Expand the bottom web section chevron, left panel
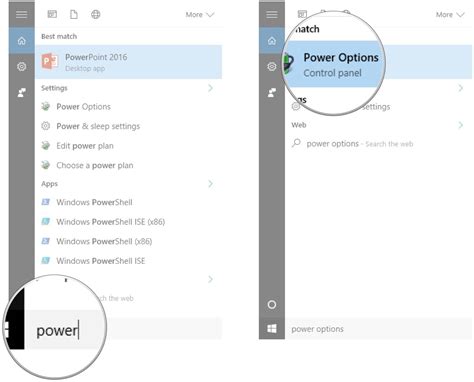This screenshot has height=382, width=474. (210, 279)
